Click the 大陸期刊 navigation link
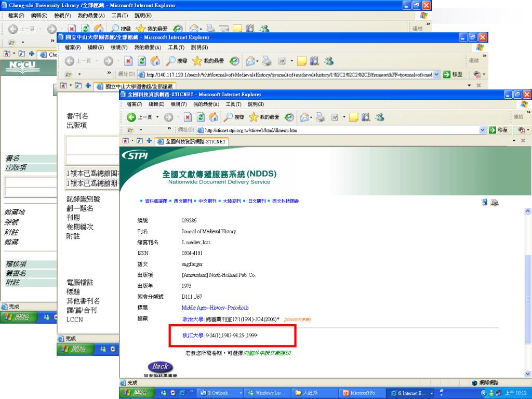The image size is (532, 399). coord(232,201)
